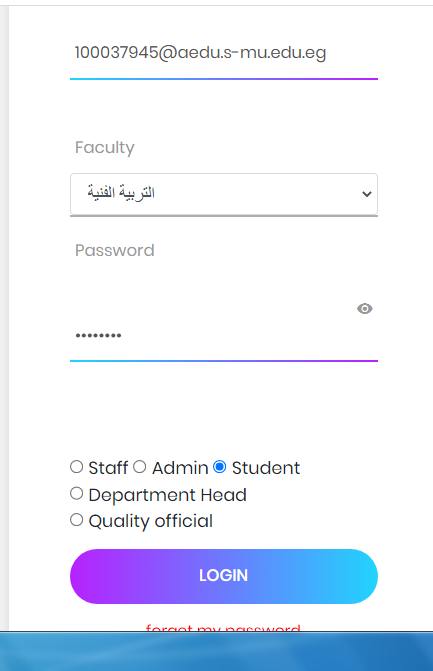
Task: Choose the Department Head radio circle
Action: (x=76, y=493)
